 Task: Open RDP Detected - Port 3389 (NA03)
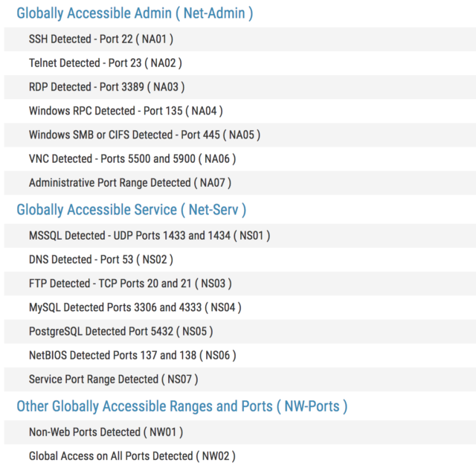coord(106,87)
